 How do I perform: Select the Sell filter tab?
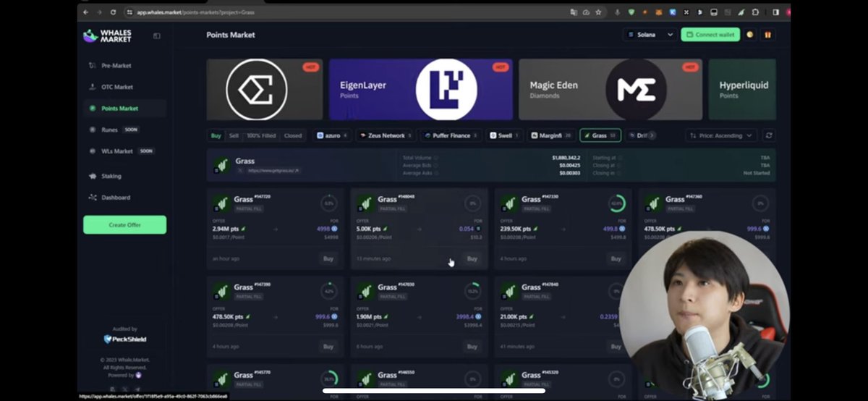[x=234, y=135]
